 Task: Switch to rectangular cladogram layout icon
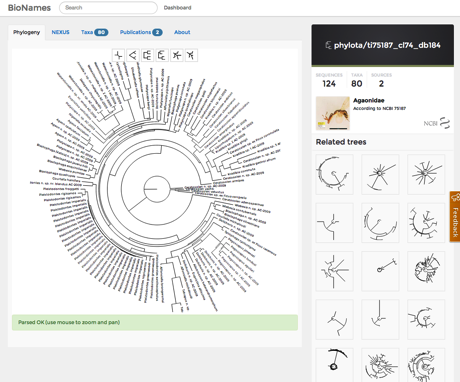tap(147, 55)
